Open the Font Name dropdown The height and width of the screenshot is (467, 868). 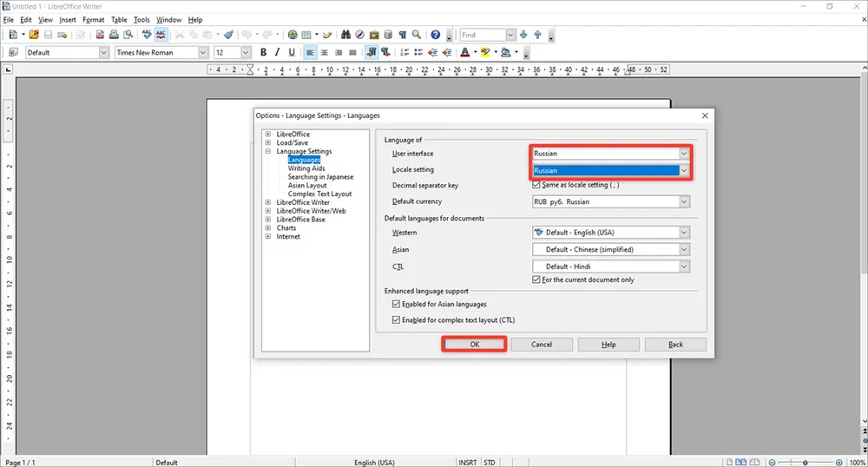coord(203,53)
